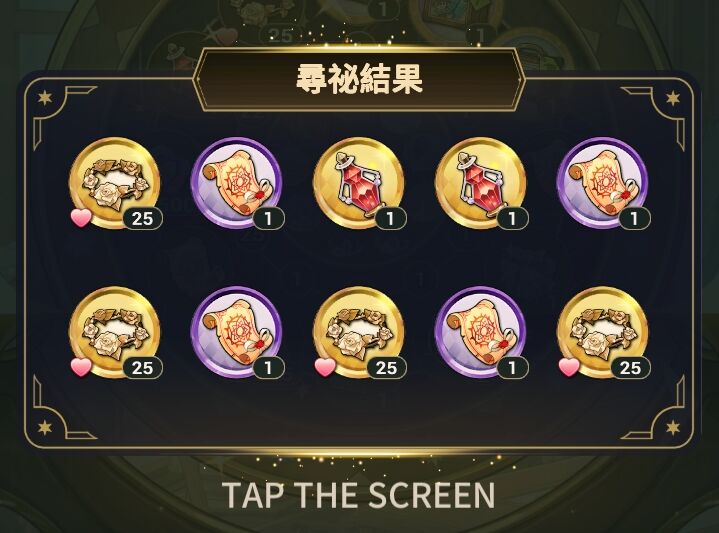Viewport: 719px width, 533px height.
Task: Tap heart badge on bottom-middle rose wreath
Action: (325, 367)
